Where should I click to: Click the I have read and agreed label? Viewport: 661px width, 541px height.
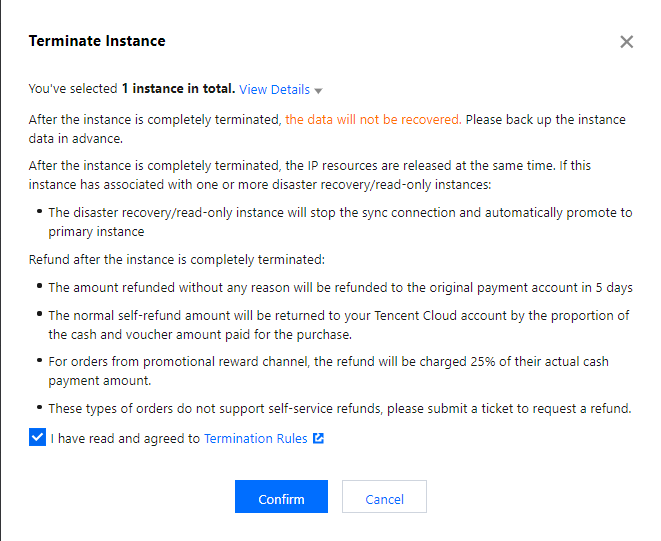(x=125, y=439)
